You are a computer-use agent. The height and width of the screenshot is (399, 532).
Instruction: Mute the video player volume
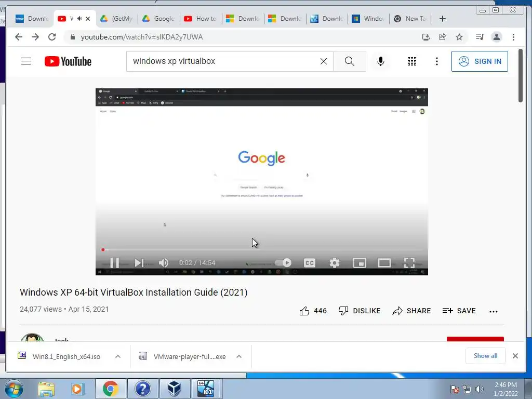coord(164,263)
